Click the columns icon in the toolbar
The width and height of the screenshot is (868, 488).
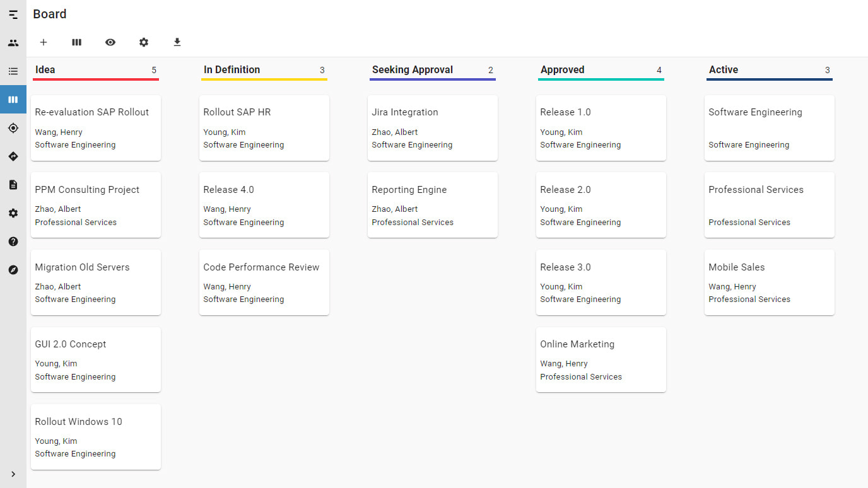pyautogui.click(x=77, y=42)
